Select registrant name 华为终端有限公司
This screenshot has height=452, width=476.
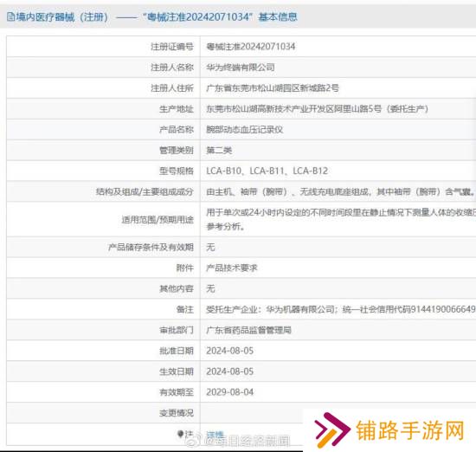point(241,68)
